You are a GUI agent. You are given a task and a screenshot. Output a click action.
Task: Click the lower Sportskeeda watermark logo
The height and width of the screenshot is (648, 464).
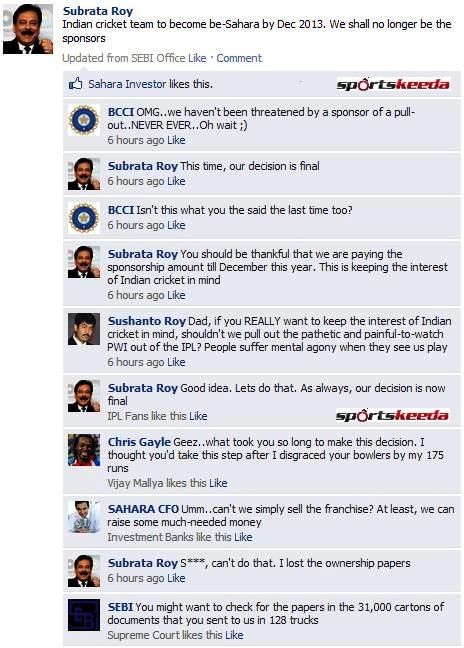tap(392, 415)
